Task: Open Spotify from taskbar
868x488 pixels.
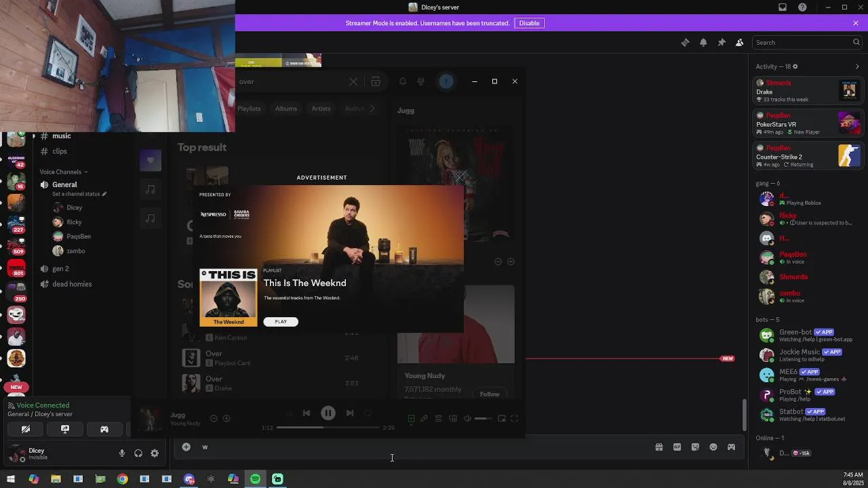Action: tap(255, 479)
